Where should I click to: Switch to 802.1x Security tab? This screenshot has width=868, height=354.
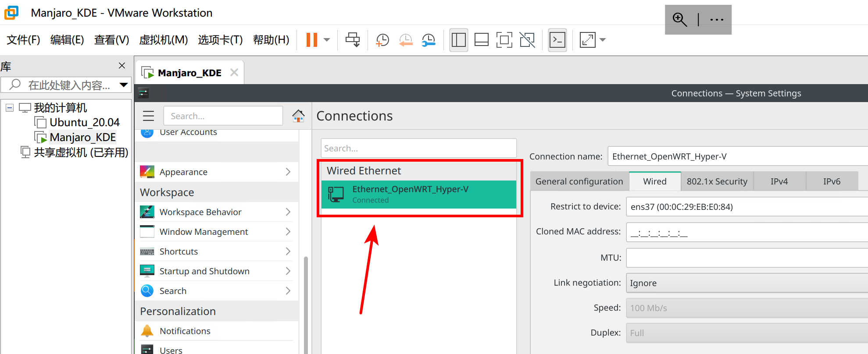tap(717, 181)
